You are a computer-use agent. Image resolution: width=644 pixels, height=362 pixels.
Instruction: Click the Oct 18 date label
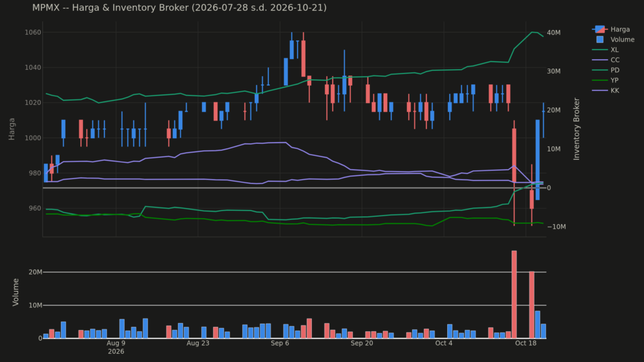[526, 343]
